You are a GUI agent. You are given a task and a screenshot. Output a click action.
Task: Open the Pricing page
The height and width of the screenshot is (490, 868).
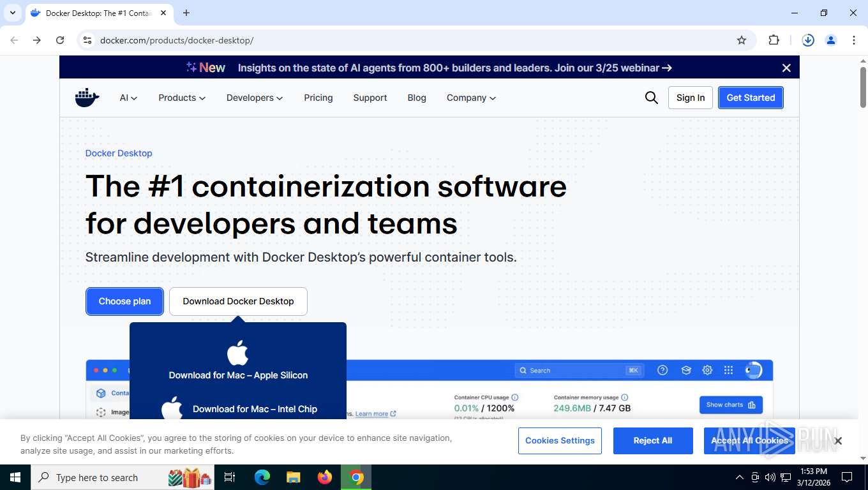click(318, 98)
